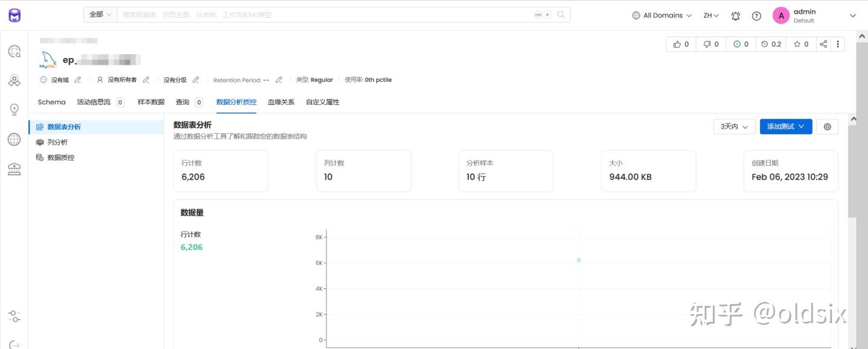Expand the 3天内 time range dropdown
Viewport: 868px width, 349px height.
point(734,127)
